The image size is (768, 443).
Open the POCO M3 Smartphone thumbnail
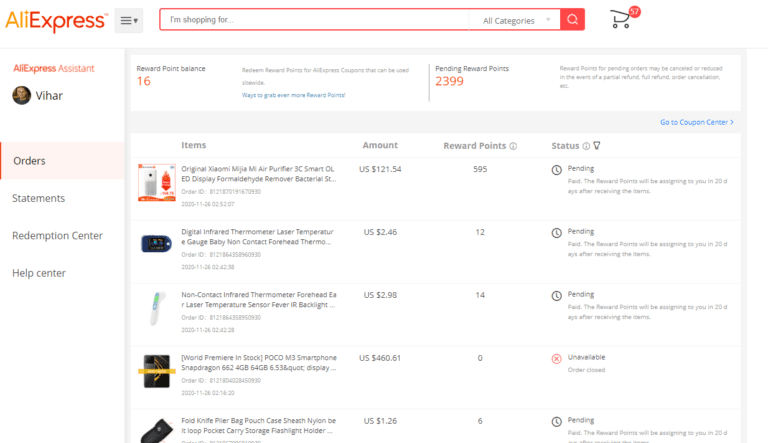point(157,371)
